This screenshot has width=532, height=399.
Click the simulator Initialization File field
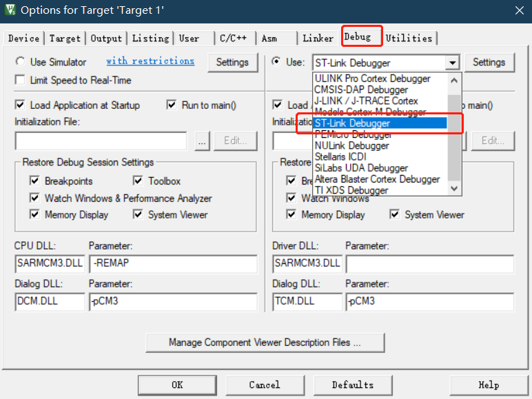click(101, 141)
